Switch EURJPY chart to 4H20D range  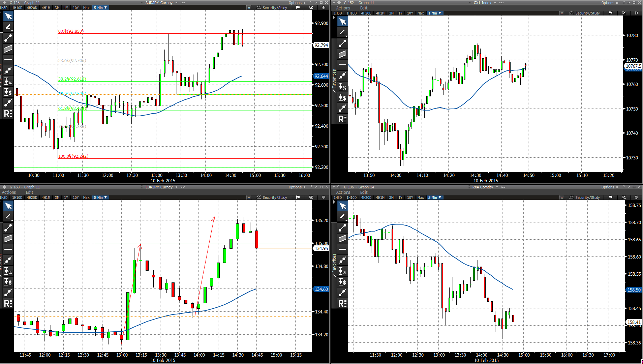(x=32, y=198)
